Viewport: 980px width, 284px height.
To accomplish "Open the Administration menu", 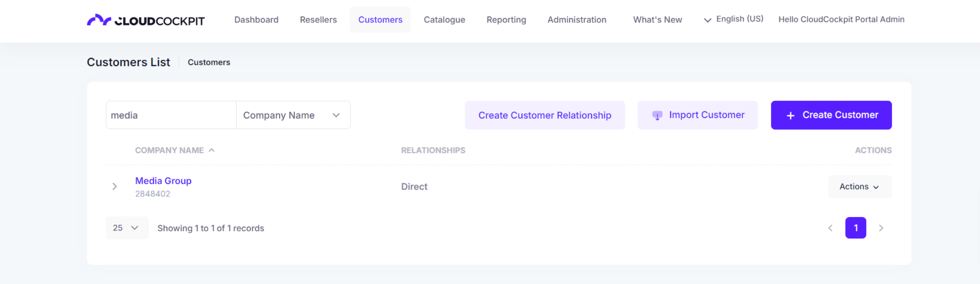I will [x=577, y=20].
